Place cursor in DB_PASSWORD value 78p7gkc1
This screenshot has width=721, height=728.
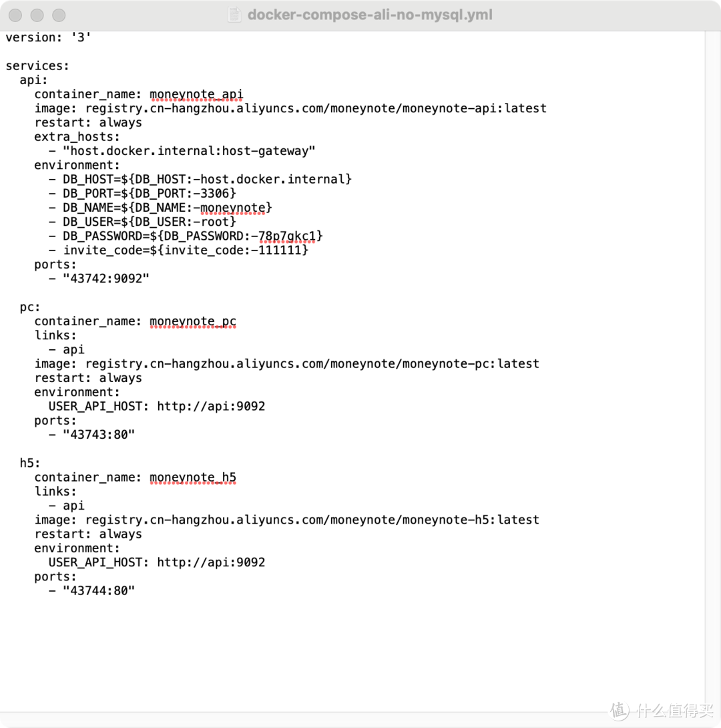(287, 236)
